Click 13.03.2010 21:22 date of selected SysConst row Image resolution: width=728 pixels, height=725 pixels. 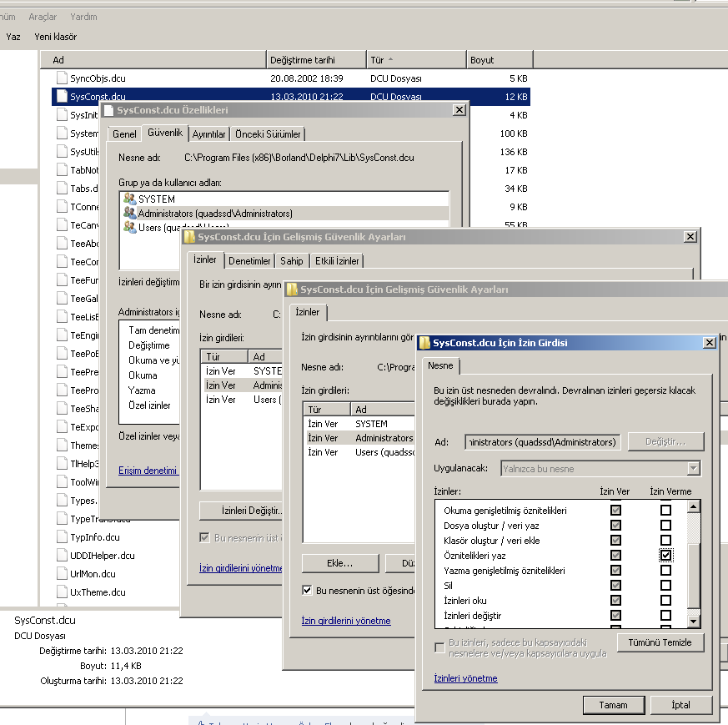coord(306,96)
